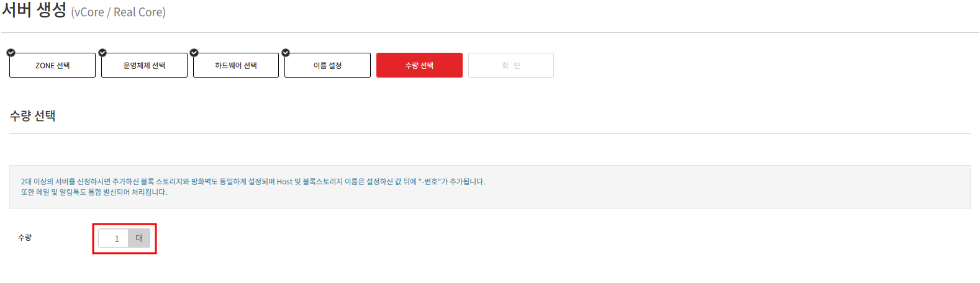The height and width of the screenshot is (283, 980).
Task: Click the greyed-out 확인 step button
Action: tap(511, 65)
